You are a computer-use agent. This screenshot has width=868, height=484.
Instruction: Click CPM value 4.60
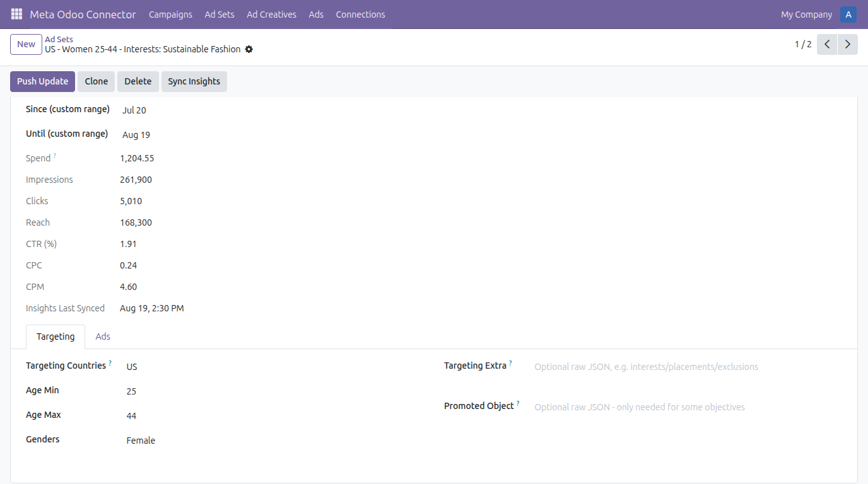pyautogui.click(x=128, y=287)
